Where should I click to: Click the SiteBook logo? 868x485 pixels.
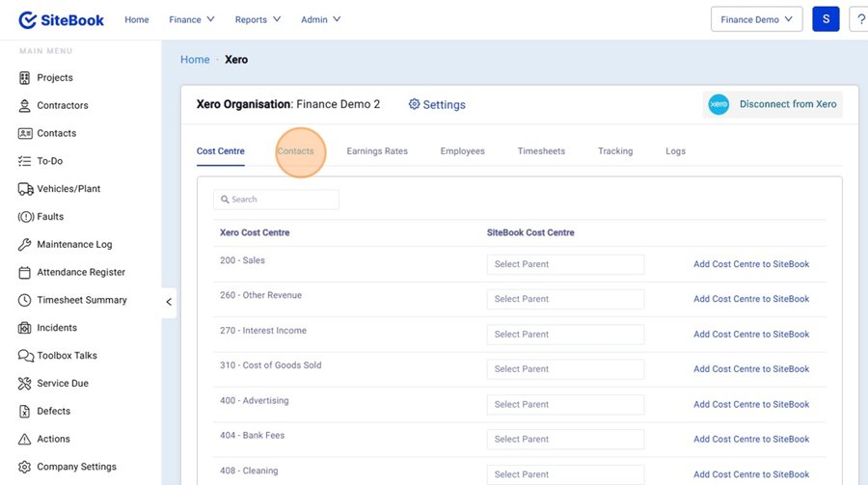pyautogui.click(x=64, y=19)
